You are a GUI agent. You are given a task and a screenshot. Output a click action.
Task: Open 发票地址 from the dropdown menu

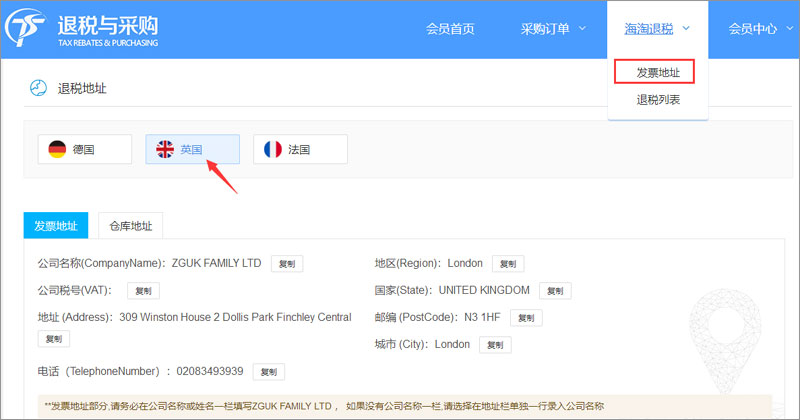pos(658,72)
